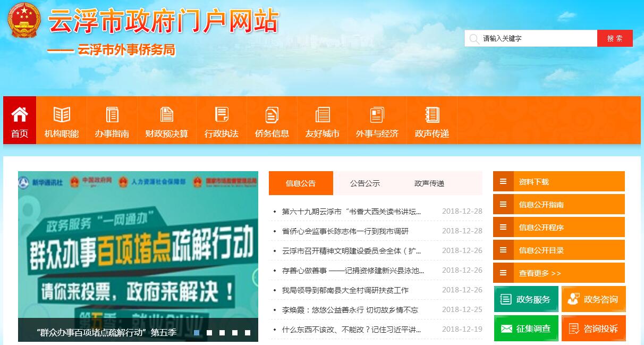
Task: Open 外事与经济 navigation icon
Action: click(377, 114)
